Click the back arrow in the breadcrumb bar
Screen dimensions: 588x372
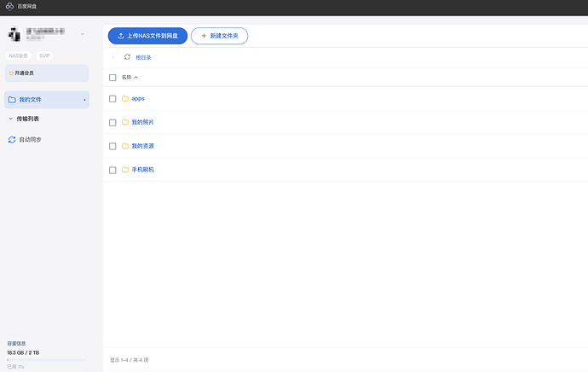click(113, 57)
